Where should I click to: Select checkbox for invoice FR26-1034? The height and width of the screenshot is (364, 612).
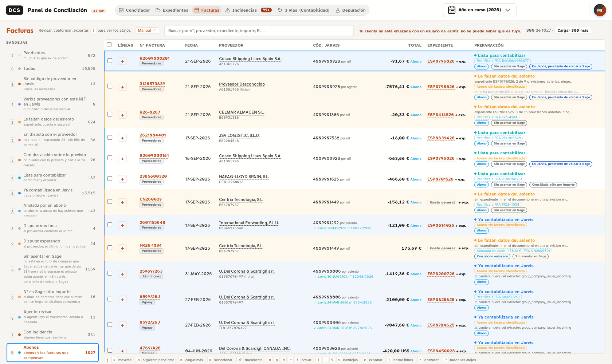point(110,248)
